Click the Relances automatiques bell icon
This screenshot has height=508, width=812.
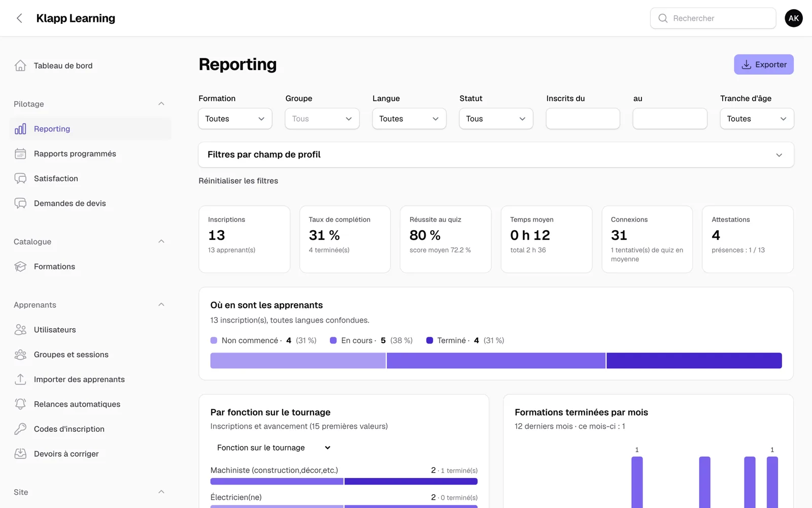click(20, 404)
